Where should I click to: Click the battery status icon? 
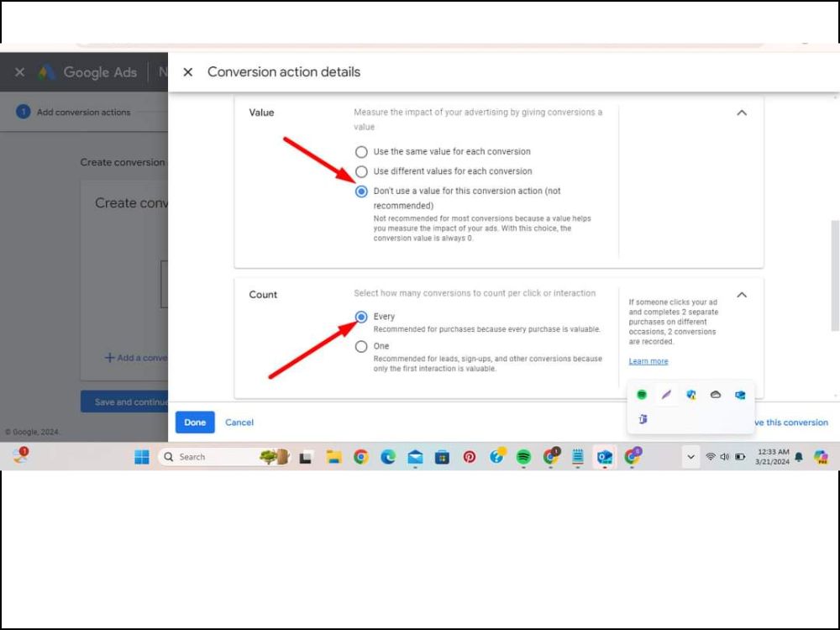(740, 457)
